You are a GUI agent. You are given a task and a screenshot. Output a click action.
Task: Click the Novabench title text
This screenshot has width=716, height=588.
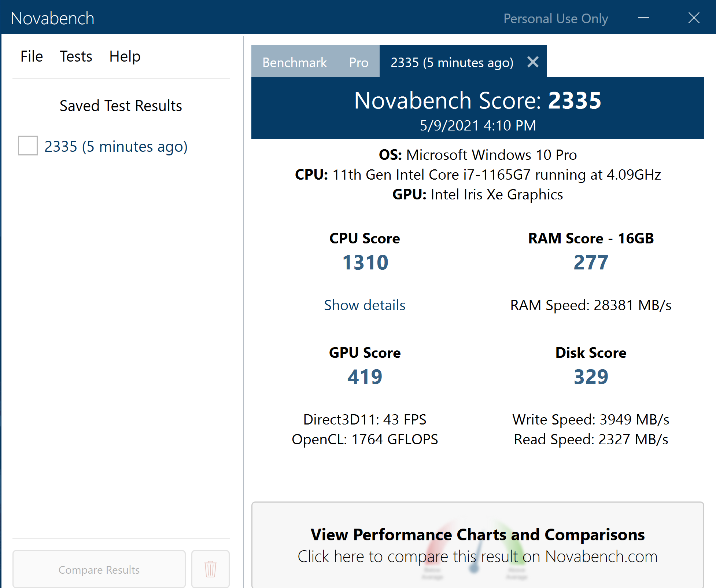click(x=52, y=18)
